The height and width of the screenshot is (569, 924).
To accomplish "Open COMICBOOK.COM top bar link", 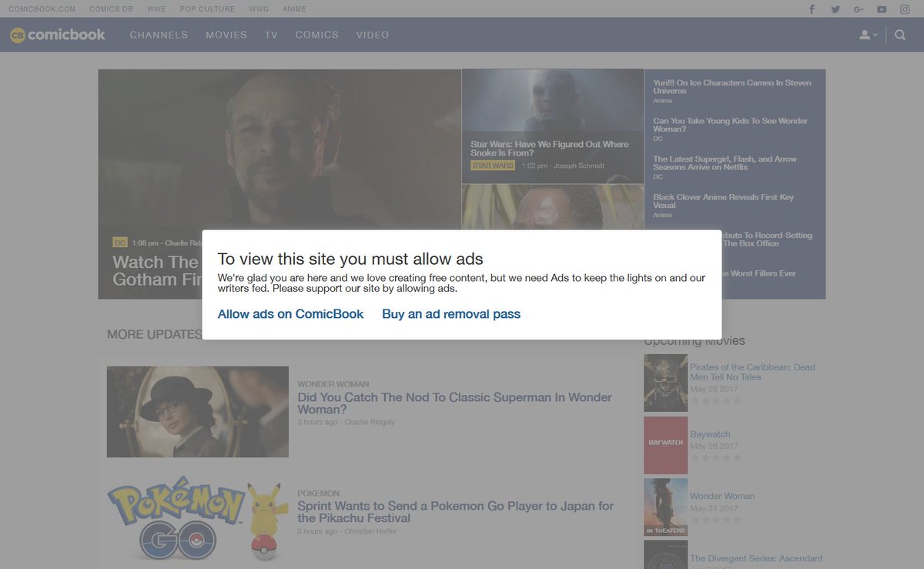I will pyautogui.click(x=42, y=9).
